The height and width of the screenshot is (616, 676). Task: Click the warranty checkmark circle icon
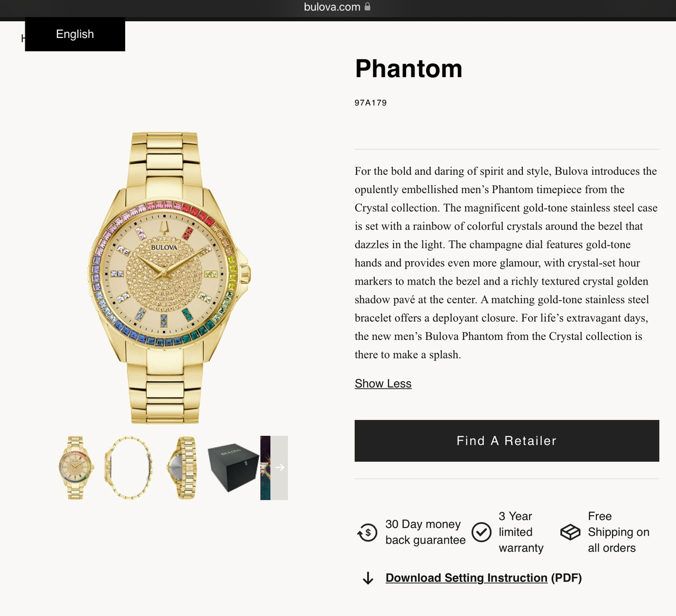(481, 532)
